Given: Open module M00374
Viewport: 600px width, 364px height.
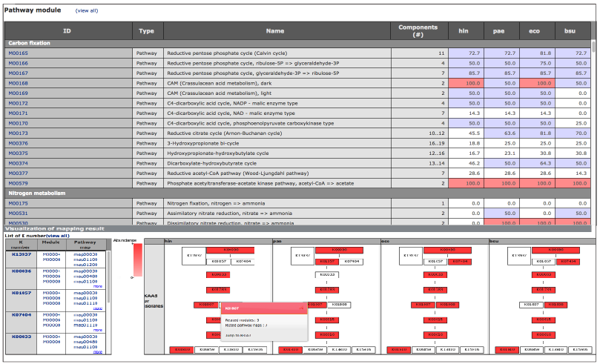Looking at the screenshot, I should (x=19, y=163).
